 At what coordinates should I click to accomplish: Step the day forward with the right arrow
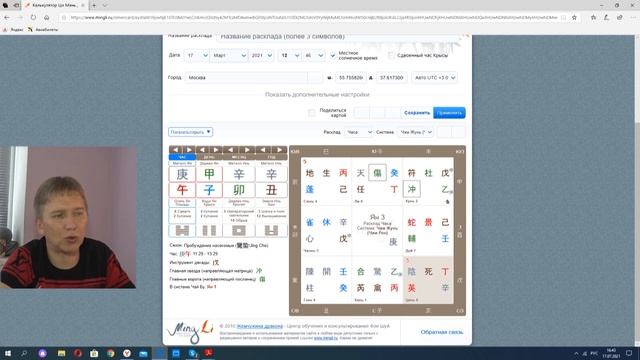coord(216,150)
